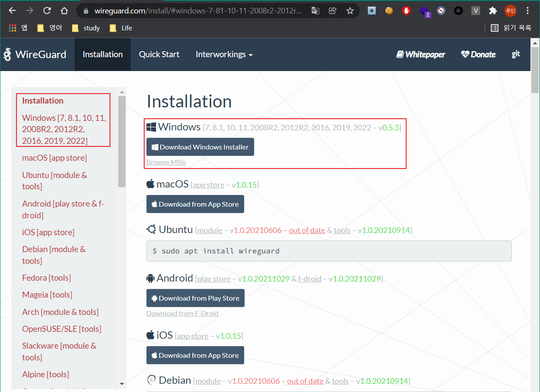Click the blue blocked-circle extension icon
540x392 pixels.
pos(441,11)
